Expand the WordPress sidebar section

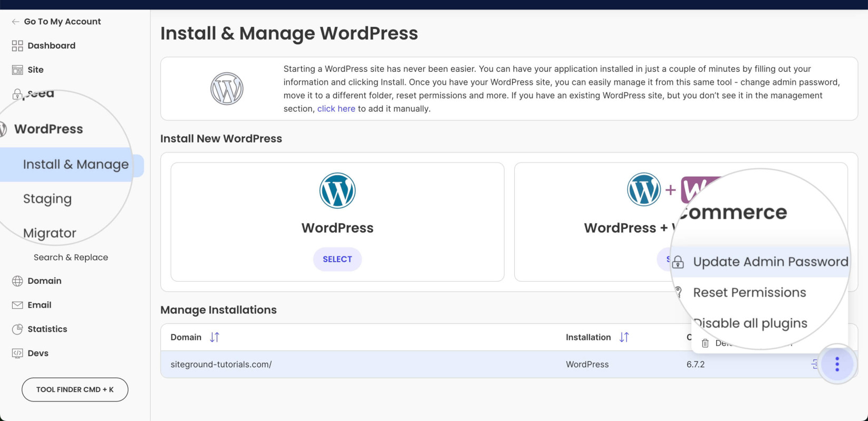click(49, 129)
